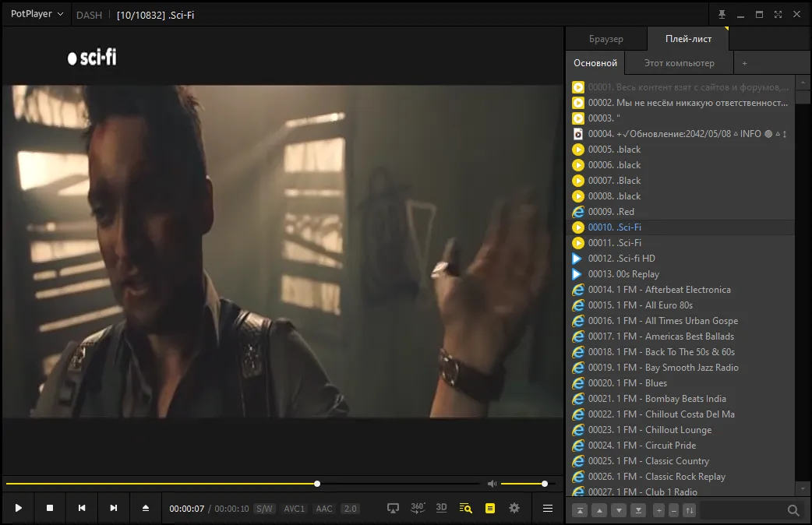Select playlist item 00011. .Sci-Fi
Viewport: 812px width, 525px height.
pos(680,243)
